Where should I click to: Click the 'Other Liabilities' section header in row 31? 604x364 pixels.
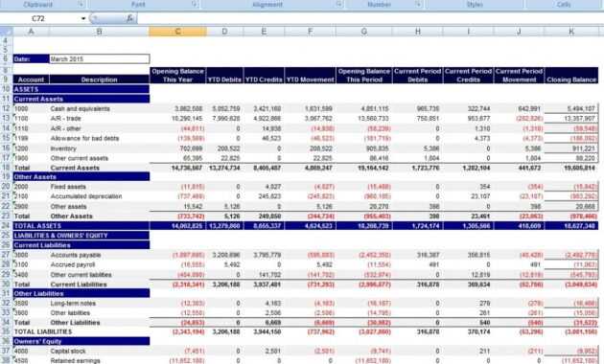point(81,293)
